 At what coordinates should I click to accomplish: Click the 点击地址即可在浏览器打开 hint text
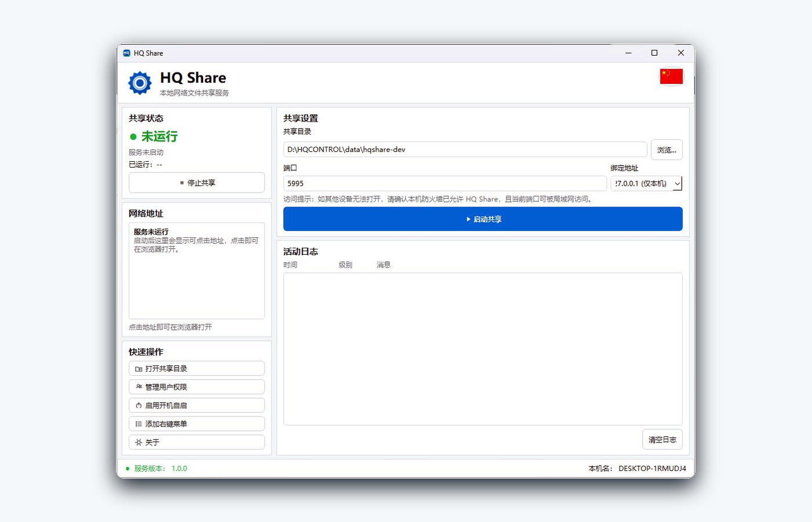(x=171, y=327)
